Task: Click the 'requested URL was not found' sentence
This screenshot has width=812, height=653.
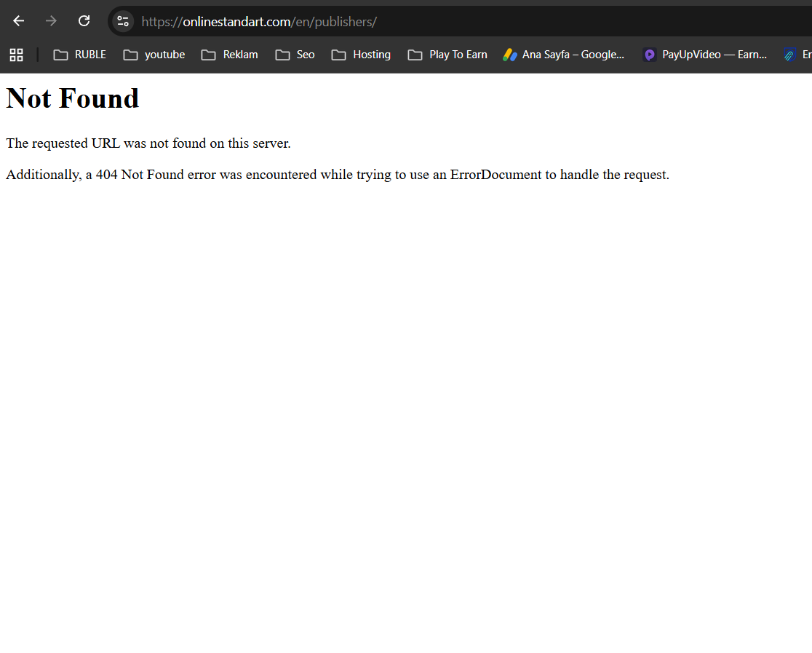Action: tap(148, 143)
